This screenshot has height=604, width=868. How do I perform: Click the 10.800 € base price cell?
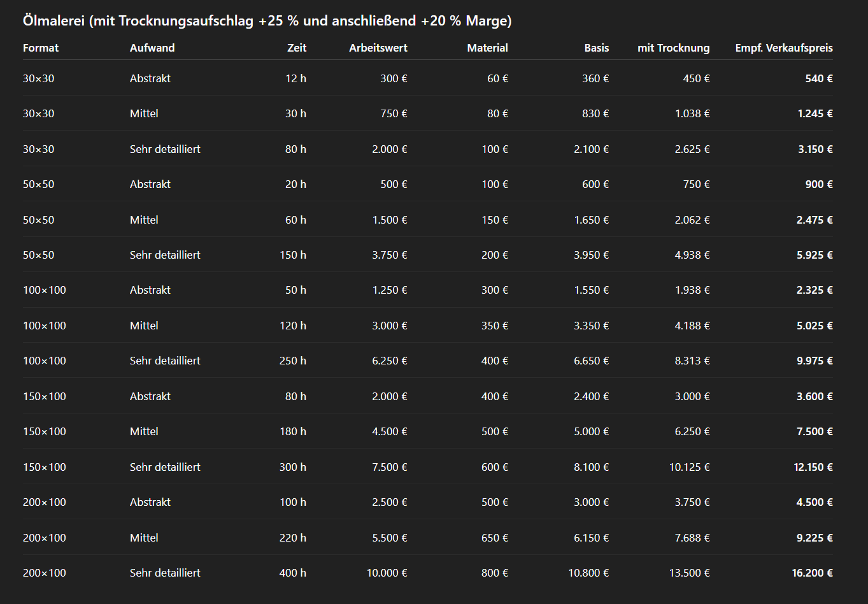[588, 573]
